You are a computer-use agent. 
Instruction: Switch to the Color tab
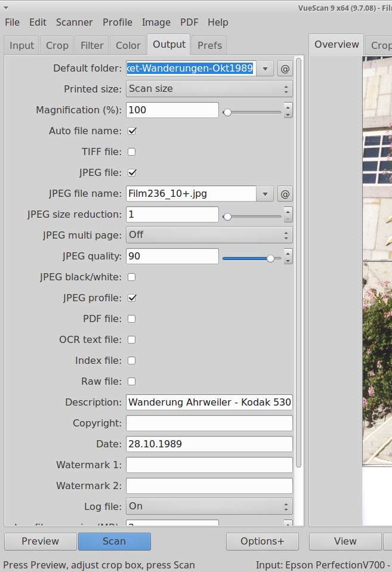128,45
